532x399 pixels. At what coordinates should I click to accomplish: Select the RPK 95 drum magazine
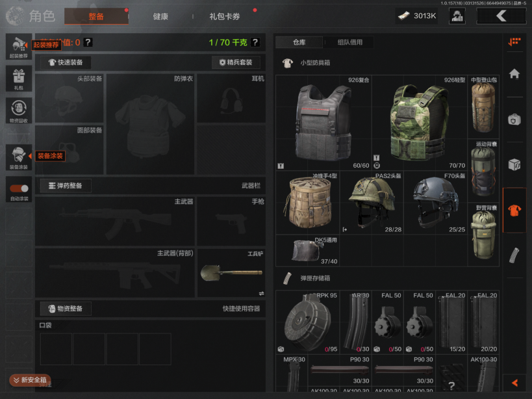coord(308,322)
